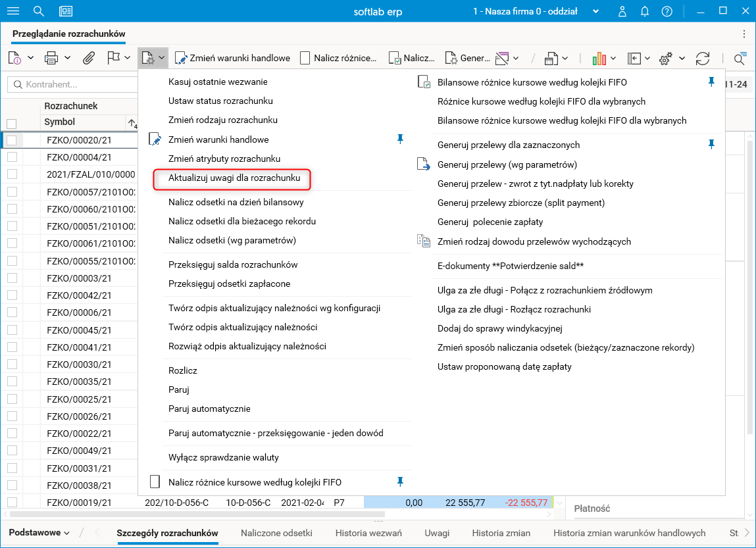Screen dimensions: 756x548
Task: Choose Dodaj do sprawy windykacyjnej
Action: point(499,328)
